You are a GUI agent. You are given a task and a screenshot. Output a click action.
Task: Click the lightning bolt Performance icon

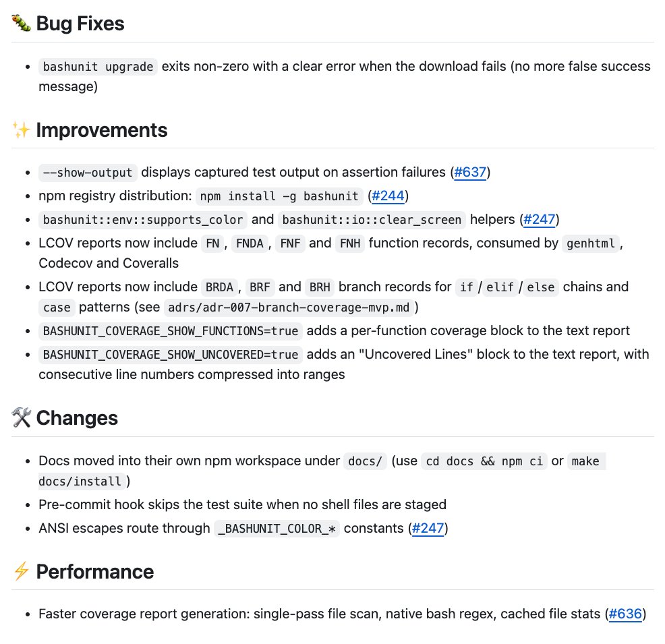pyautogui.click(x=21, y=571)
